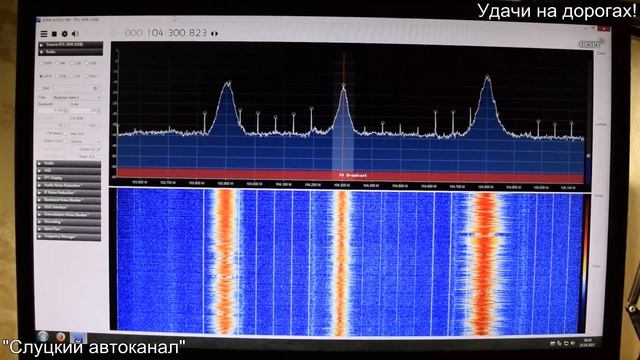
Task: Expand the Audio Noise Reduction panel
Action: [x=69, y=185]
